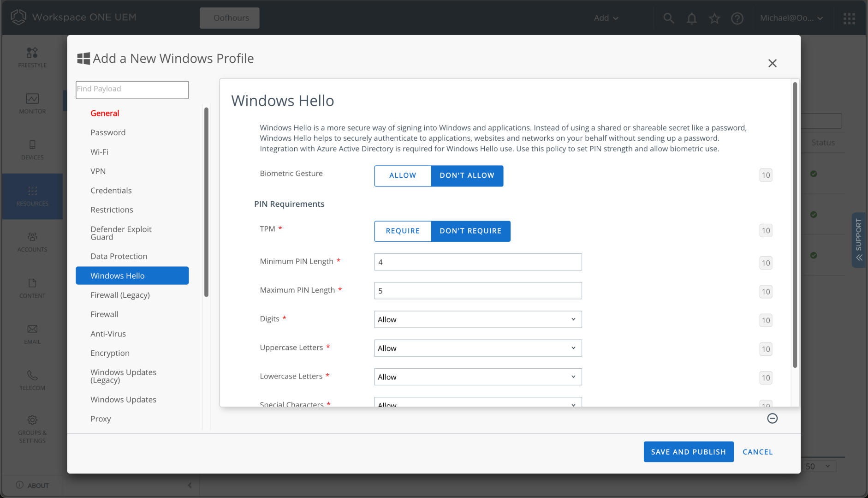Open notifications bell icon

click(691, 18)
